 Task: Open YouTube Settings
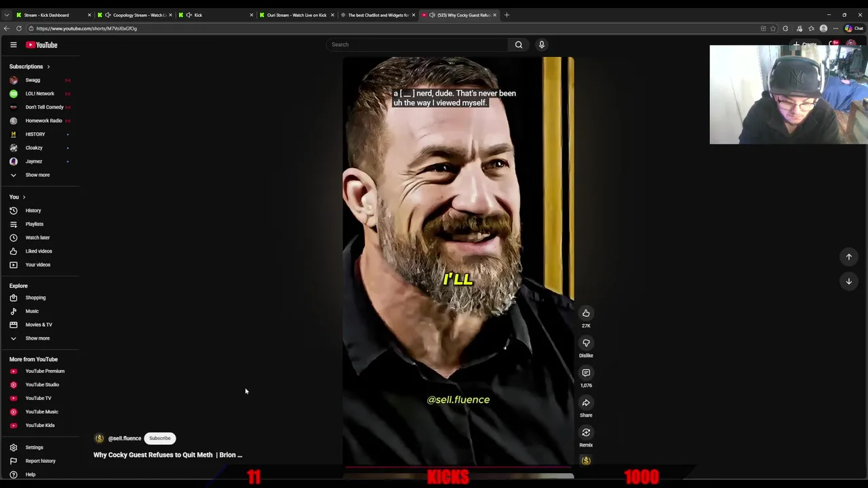pos(34,447)
